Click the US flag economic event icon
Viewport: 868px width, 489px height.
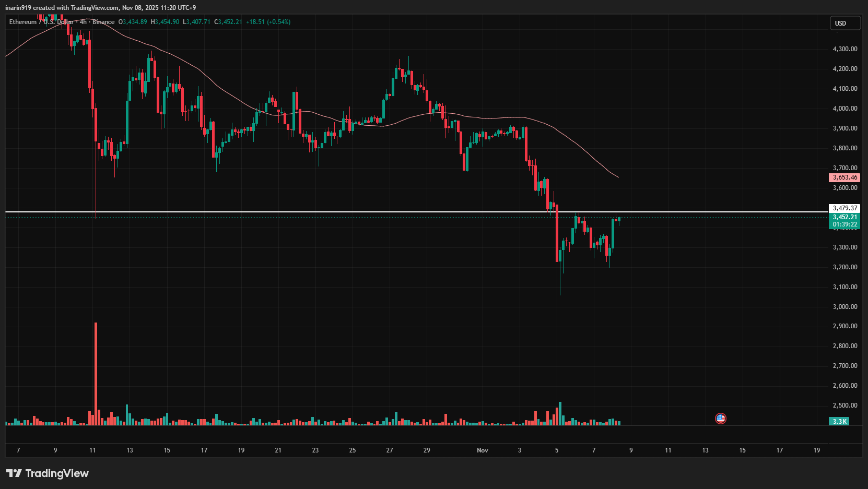[721, 418]
